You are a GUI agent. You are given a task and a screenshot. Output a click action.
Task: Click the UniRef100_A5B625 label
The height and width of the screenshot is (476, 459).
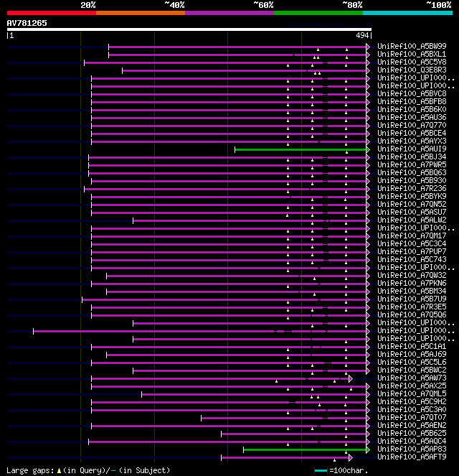coord(412,433)
